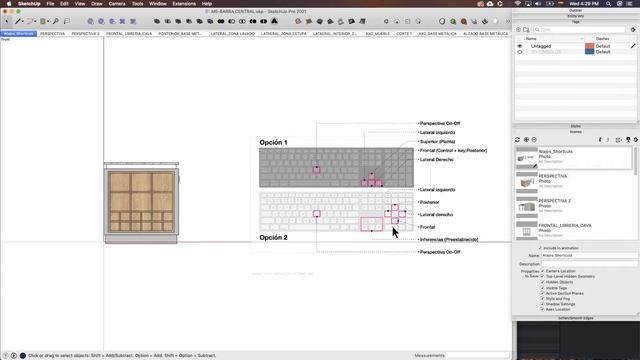Expand Soften/Smooth Edges panel header
The height and width of the screenshot is (360, 640).
576,318
